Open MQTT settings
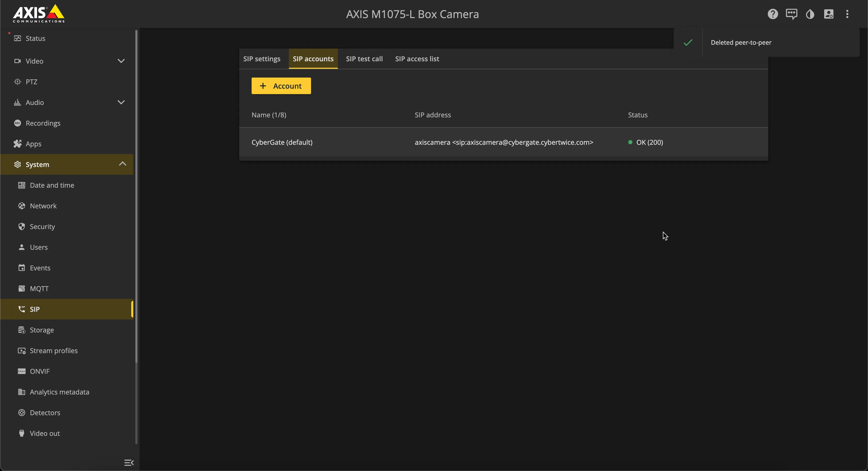Image resolution: width=868 pixels, height=471 pixels. [x=67, y=288]
